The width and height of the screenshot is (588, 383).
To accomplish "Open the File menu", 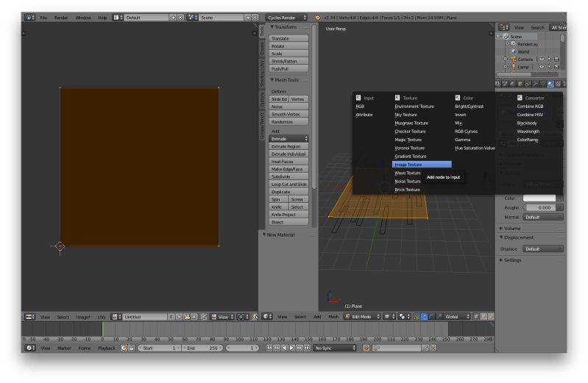I will (x=44, y=18).
